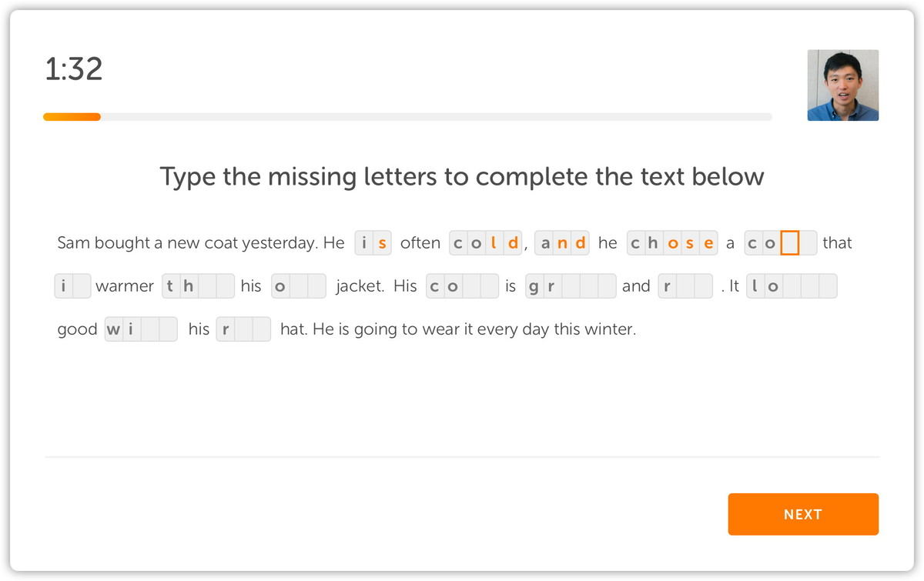Screen dimensions: 924x581
Task: Click the filled letter "d" in "cold"
Action: [514, 243]
